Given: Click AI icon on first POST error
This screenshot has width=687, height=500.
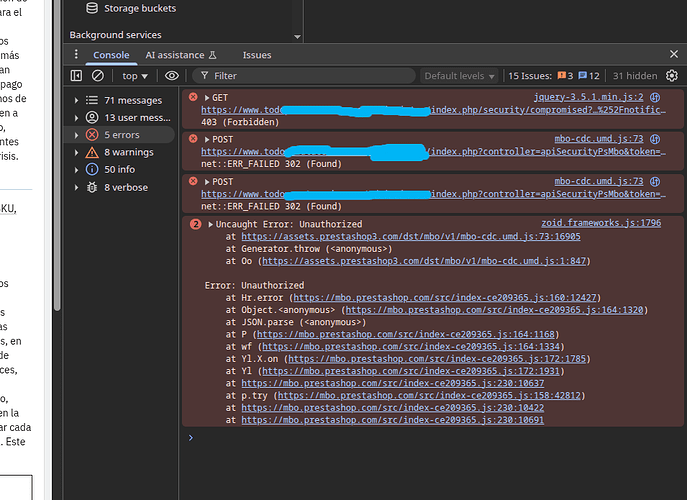Looking at the screenshot, I should (x=655, y=139).
